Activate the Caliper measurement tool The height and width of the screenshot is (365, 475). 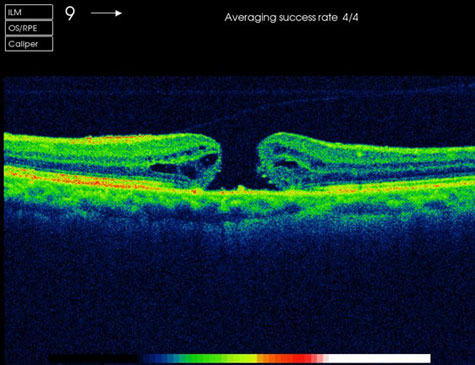(x=29, y=44)
